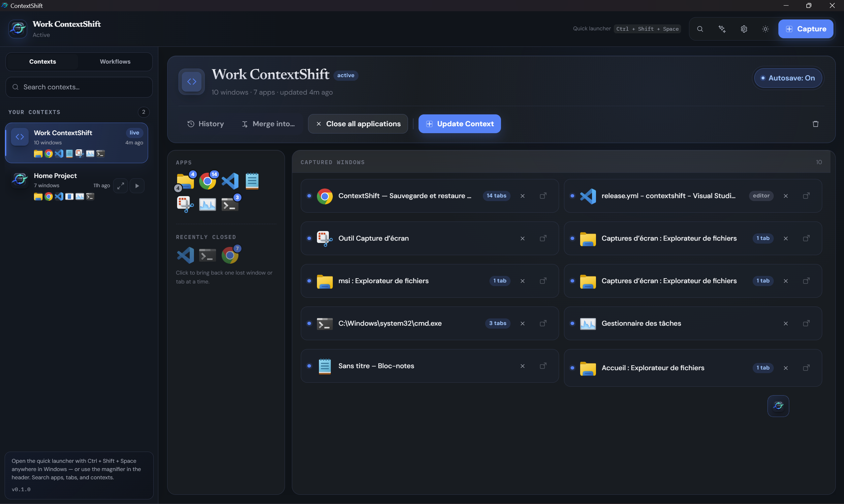Close the Accueil : Explorateur de fichiers entry
Screen dimensions: 844x504
[x=786, y=368]
